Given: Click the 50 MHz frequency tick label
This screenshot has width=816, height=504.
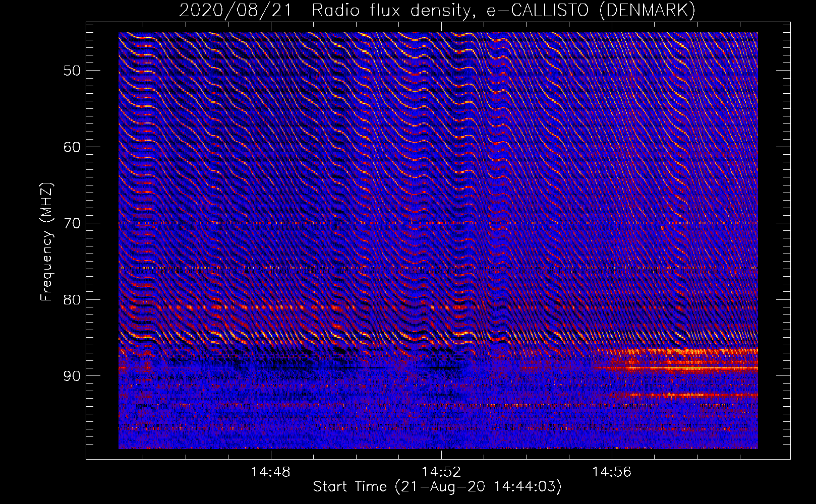Looking at the screenshot, I should coord(72,71).
